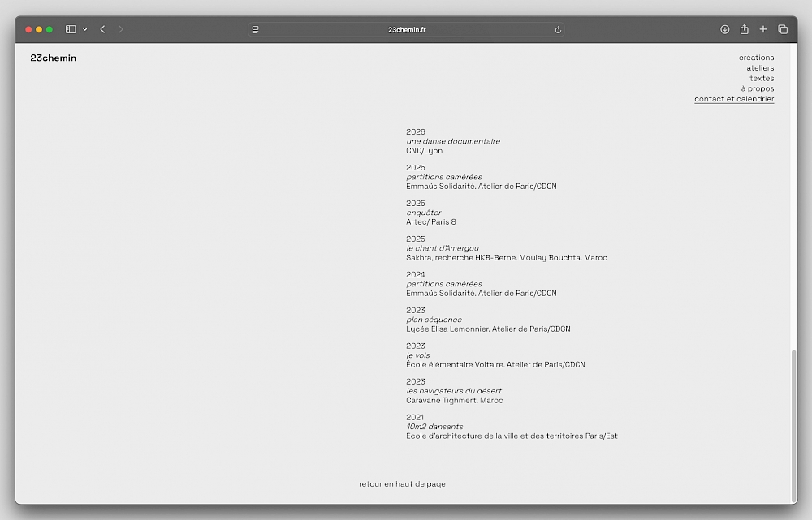Click the forward navigation arrow
812x520 pixels.
pos(121,29)
